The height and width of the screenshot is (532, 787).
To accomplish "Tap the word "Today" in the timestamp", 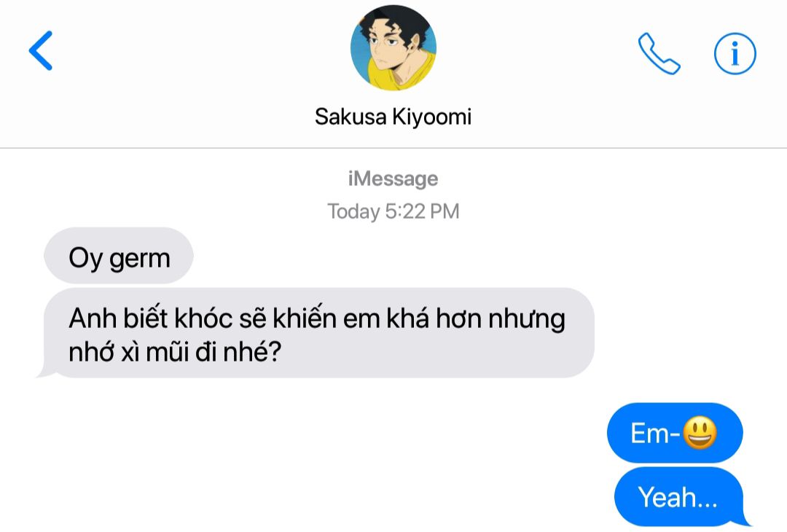I will [x=353, y=212].
